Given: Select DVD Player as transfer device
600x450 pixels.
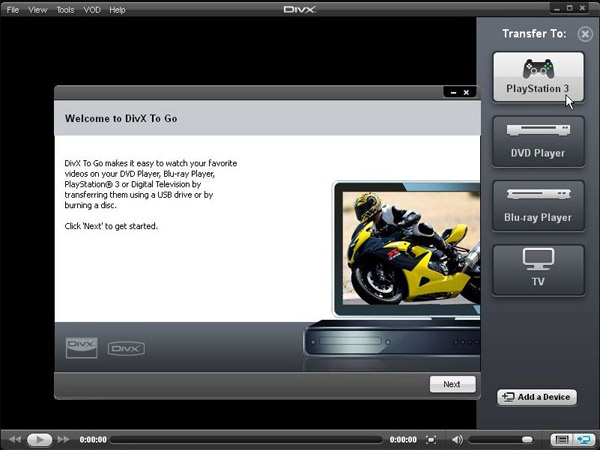Looking at the screenshot, I should click(x=538, y=142).
